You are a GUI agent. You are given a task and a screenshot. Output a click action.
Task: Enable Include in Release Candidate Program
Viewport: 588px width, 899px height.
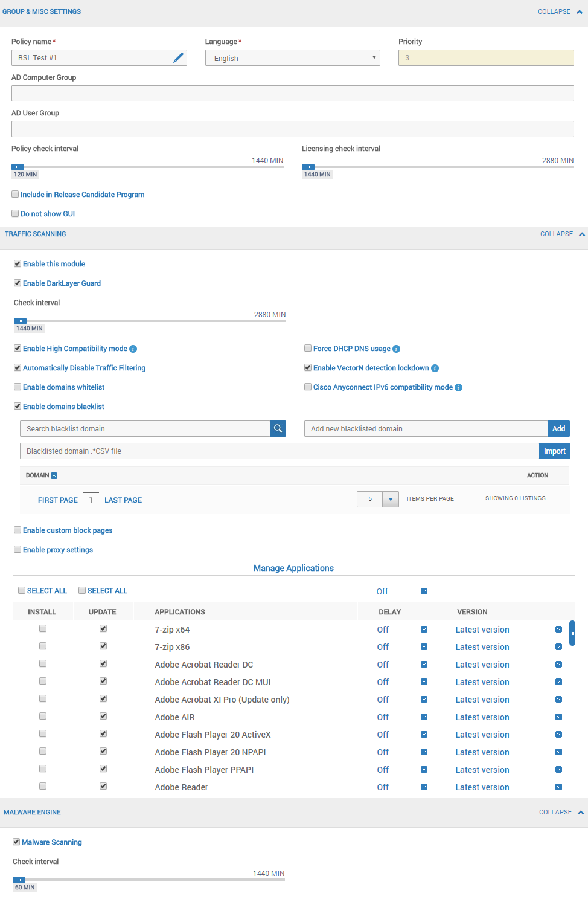(x=15, y=195)
